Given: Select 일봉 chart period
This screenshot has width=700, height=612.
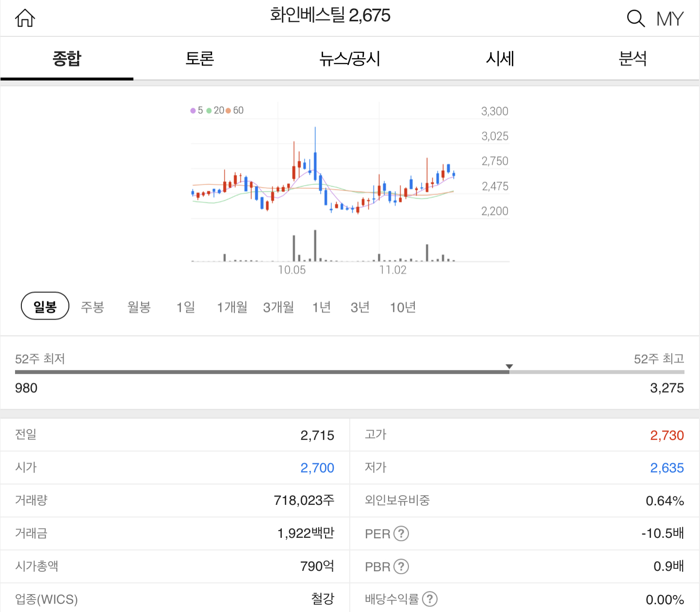Looking at the screenshot, I should coord(45,306).
